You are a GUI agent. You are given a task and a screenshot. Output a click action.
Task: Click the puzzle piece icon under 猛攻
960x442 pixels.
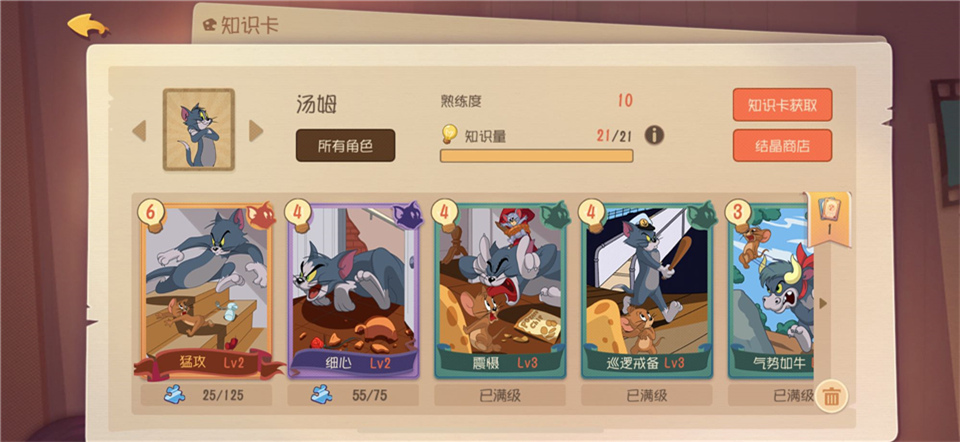click(174, 395)
